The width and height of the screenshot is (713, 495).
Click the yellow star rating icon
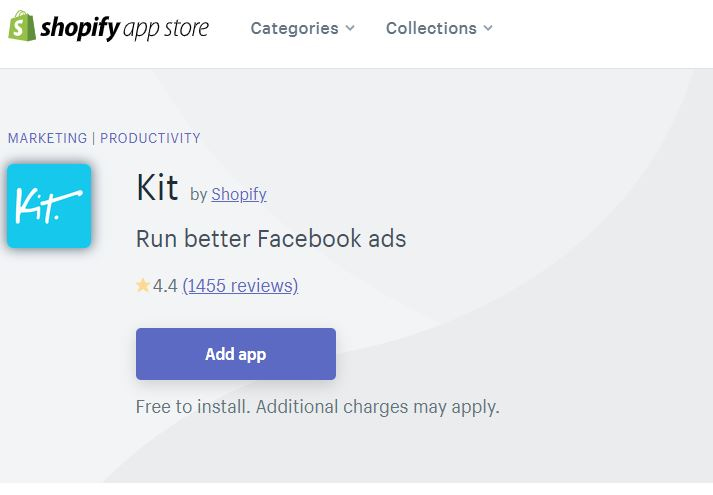pos(143,285)
